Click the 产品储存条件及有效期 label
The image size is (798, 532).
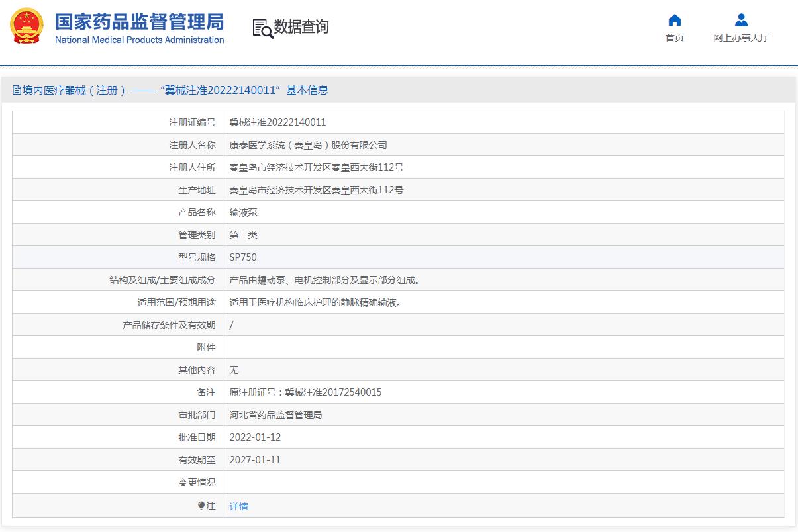(169, 325)
